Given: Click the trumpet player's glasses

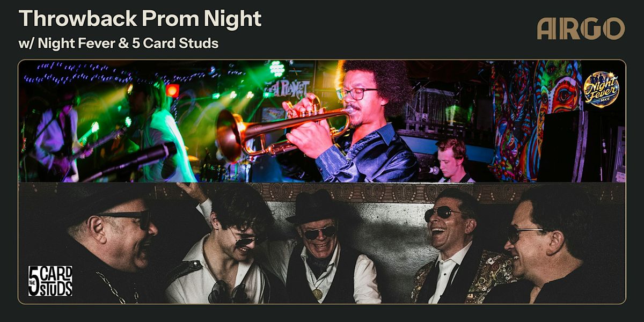Looking at the screenshot, I should coord(356,93).
